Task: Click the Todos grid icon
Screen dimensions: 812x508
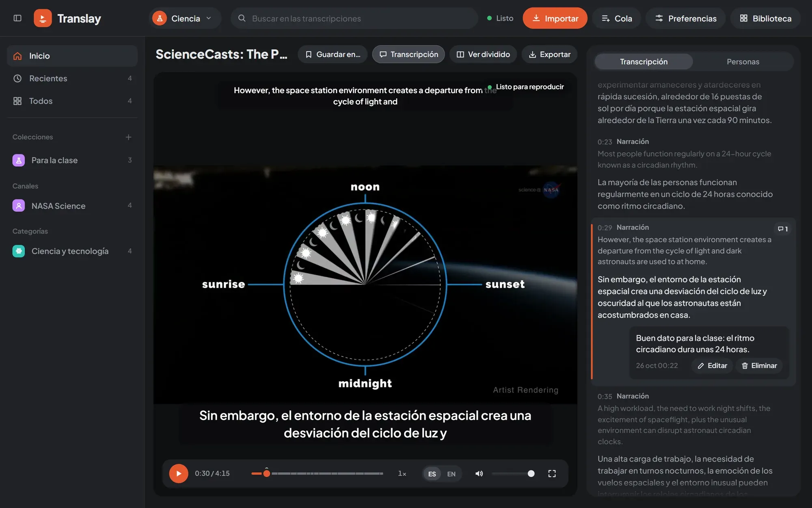Action: (17, 101)
